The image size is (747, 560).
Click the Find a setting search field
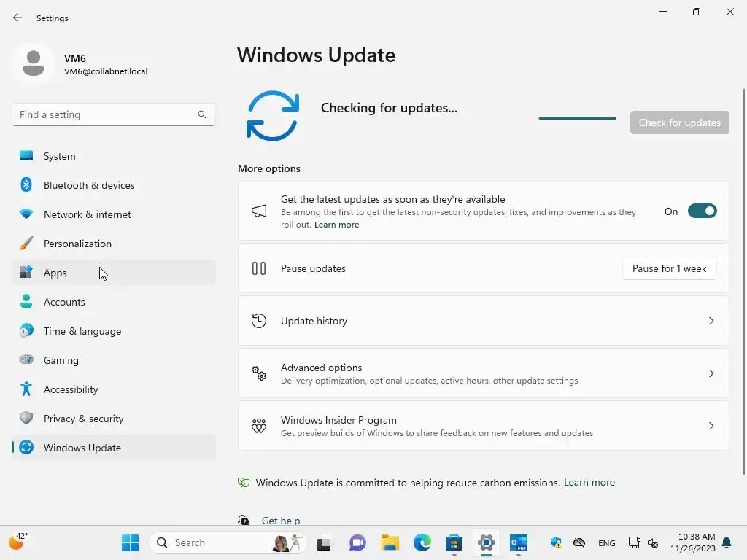[x=114, y=114]
